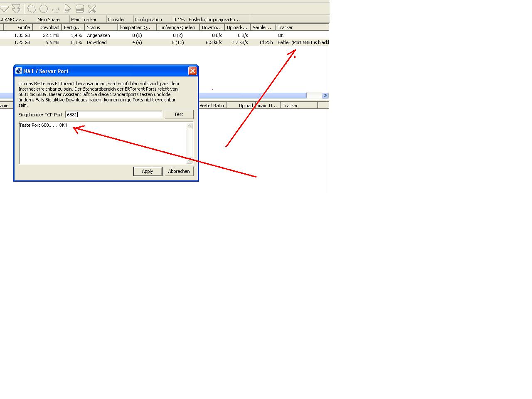Click the torrent list's horizontal scrollbar thumb
The height and width of the screenshot is (399, 532).
[153, 96]
